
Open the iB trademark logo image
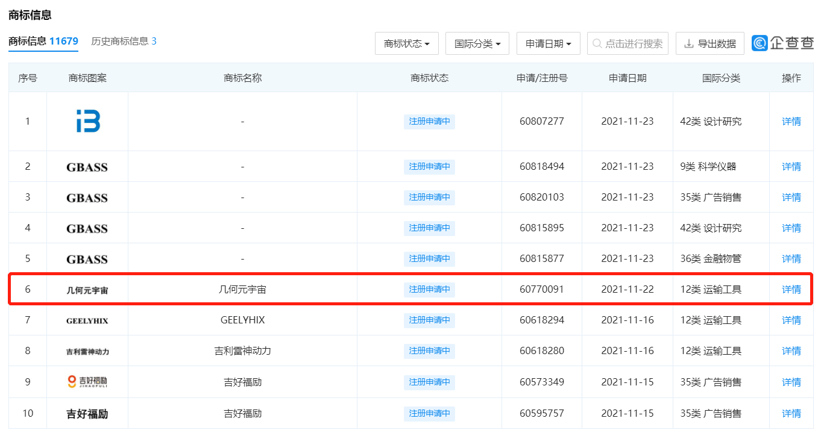[x=87, y=121]
